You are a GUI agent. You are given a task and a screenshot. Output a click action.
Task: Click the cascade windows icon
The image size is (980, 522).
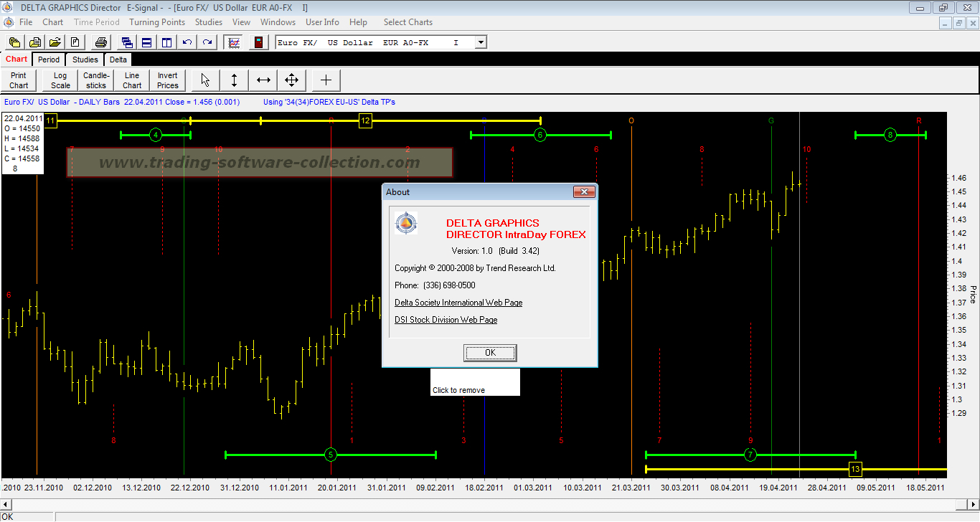click(127, 42)
